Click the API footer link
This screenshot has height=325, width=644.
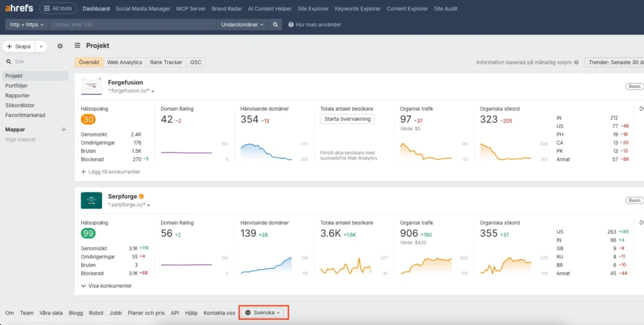pos(175,312)
